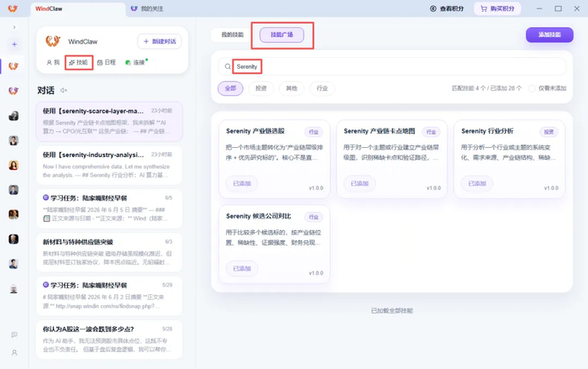Filter skills by the 投资 chip

[x=261, y=88]
